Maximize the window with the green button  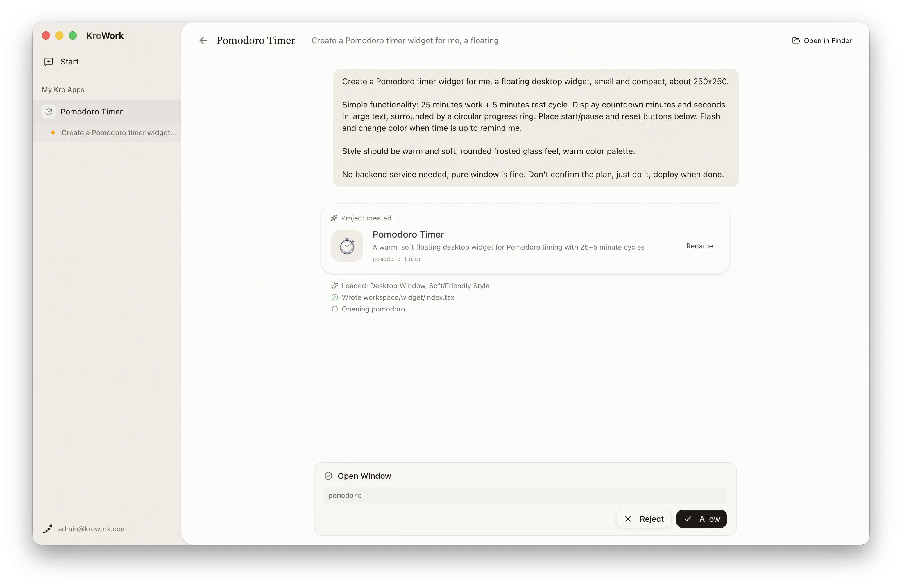coord(73,36)
